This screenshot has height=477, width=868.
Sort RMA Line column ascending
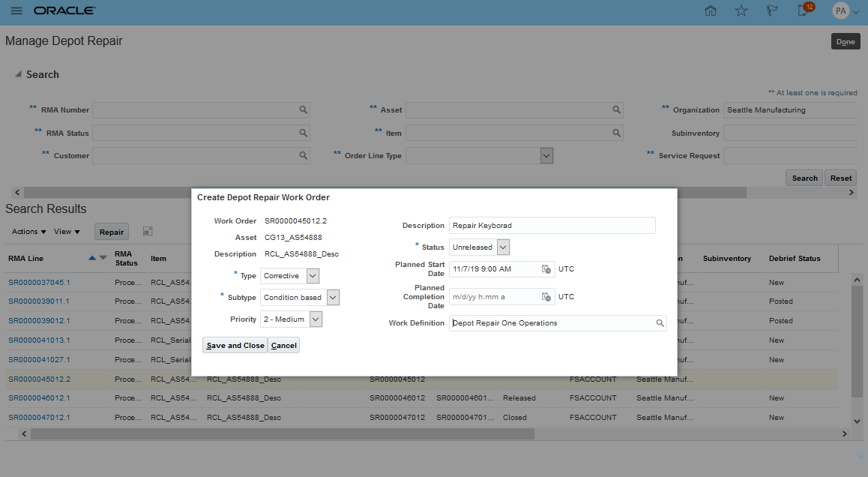coord(92,258)
